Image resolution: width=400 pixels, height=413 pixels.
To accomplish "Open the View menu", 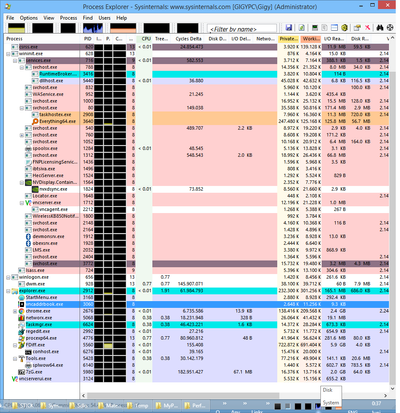I will pos(49,18).
